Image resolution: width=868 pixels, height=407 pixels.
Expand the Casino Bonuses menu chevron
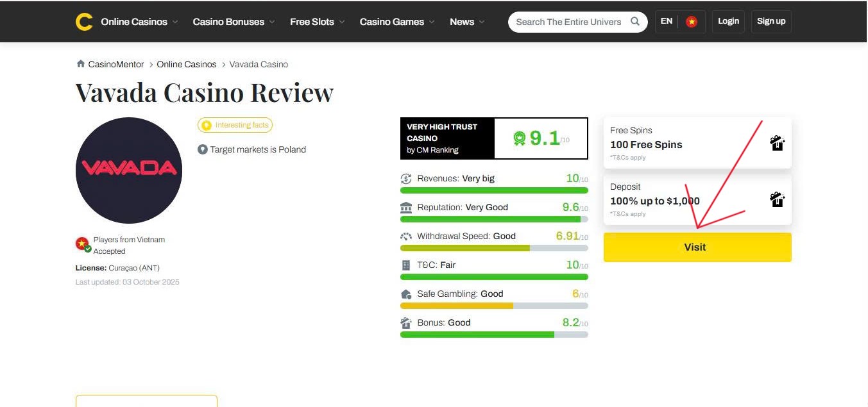tap(272, 22)
